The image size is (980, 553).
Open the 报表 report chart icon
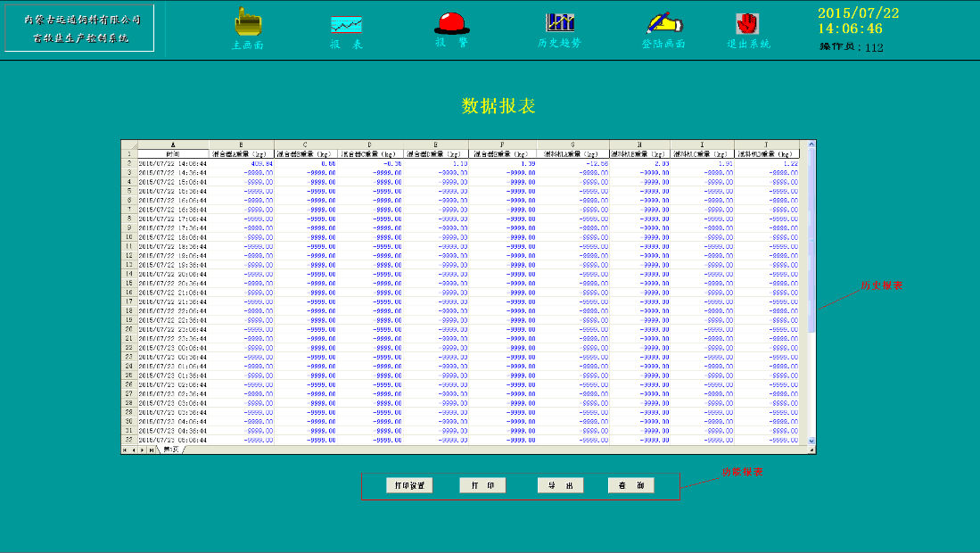[x=346, y=25]
